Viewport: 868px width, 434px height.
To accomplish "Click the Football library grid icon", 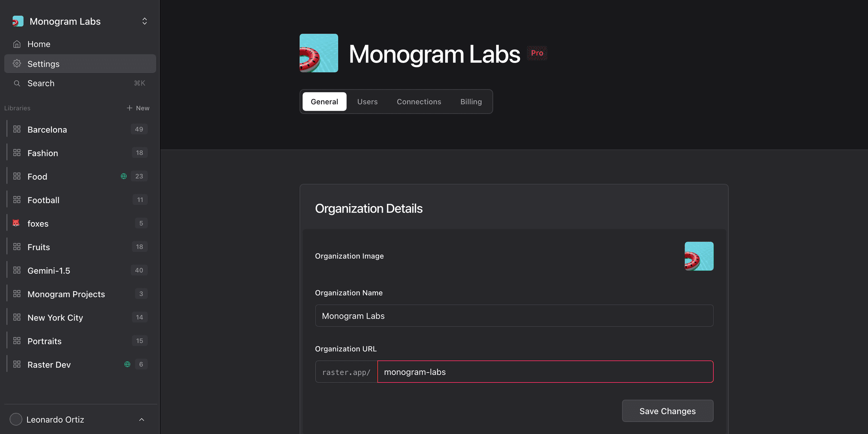I will (17, 200).
